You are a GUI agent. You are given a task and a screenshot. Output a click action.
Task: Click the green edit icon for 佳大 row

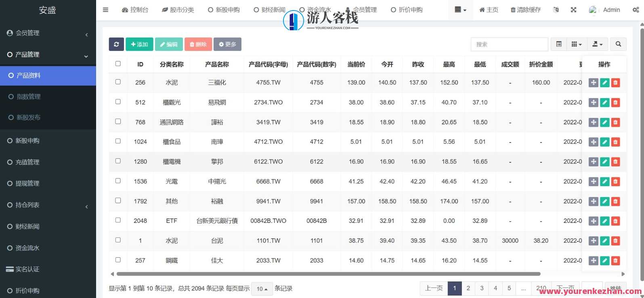604,261
